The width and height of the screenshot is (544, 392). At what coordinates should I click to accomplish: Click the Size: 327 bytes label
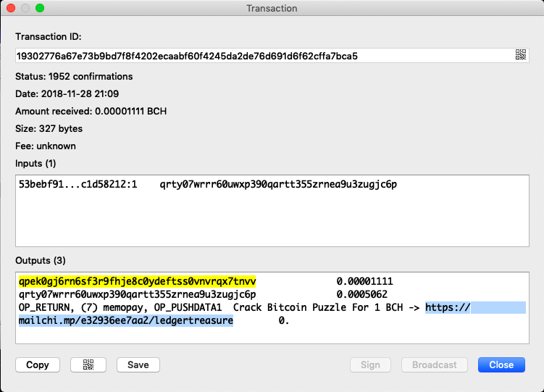[49, 128]
